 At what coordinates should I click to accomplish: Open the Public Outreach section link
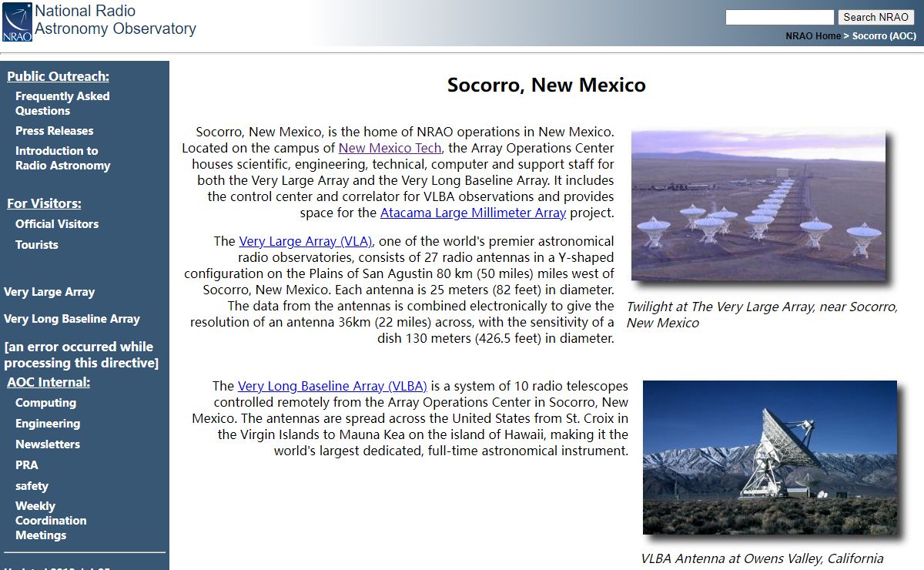pos(58,76)
